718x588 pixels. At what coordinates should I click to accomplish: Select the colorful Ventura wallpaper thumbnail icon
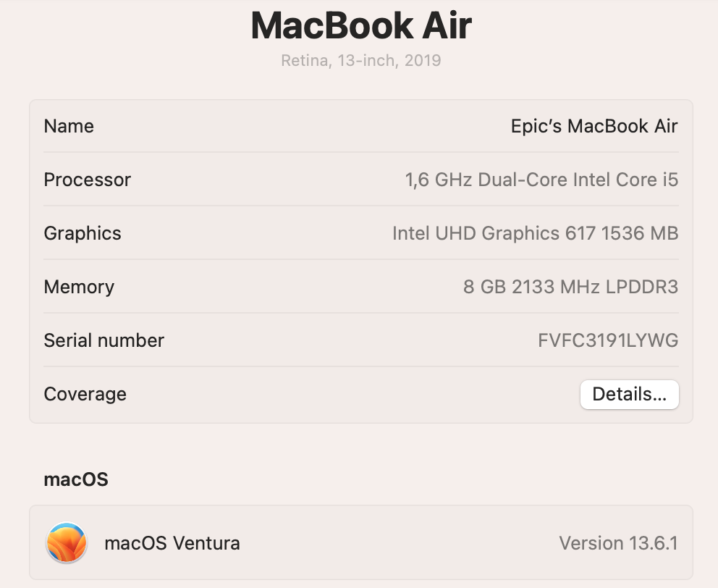[x=66, y=542]
